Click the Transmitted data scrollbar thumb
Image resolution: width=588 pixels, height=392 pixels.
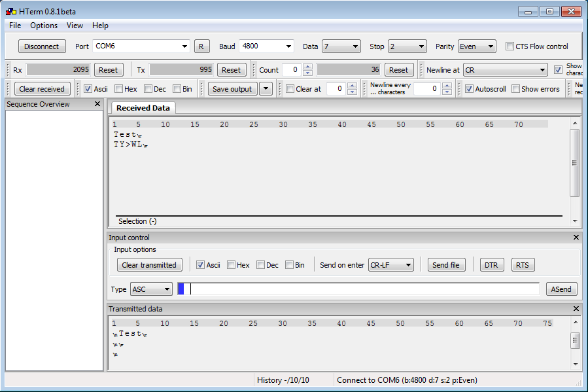(575, 340)
